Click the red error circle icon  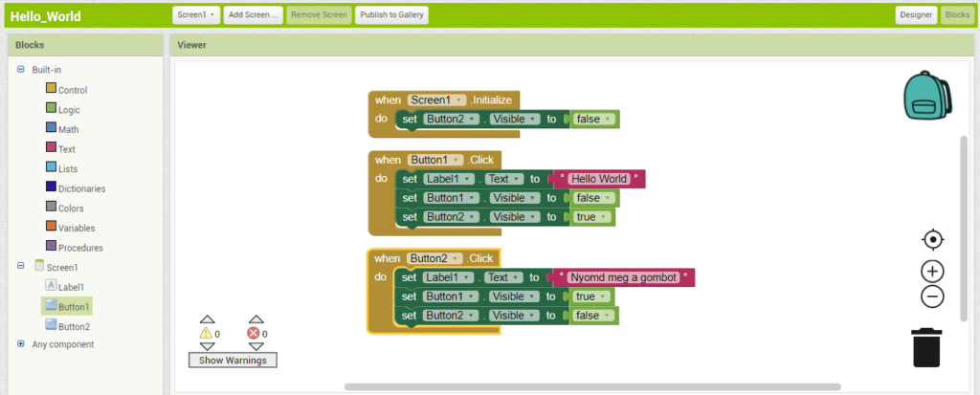pyautogui.click(x=253, y=333)
